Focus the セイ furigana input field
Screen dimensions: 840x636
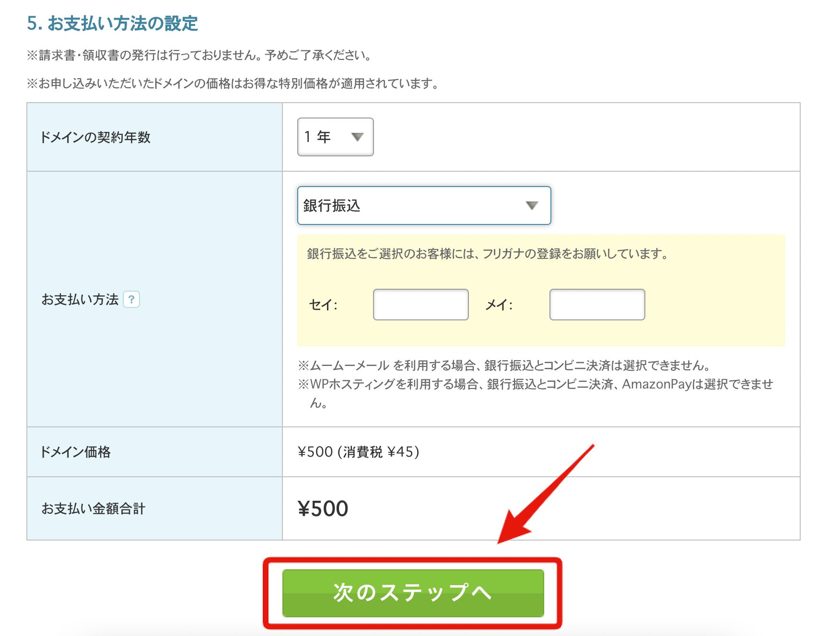point(421,305)
